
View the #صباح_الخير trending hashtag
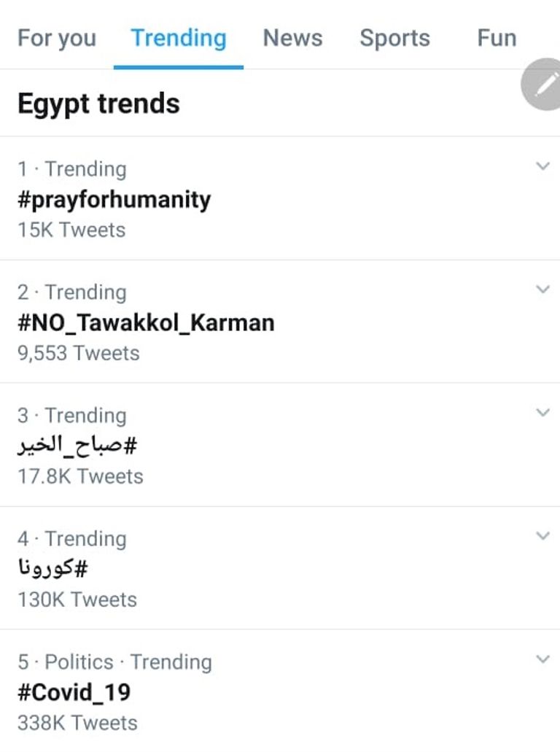click(77, 446)
